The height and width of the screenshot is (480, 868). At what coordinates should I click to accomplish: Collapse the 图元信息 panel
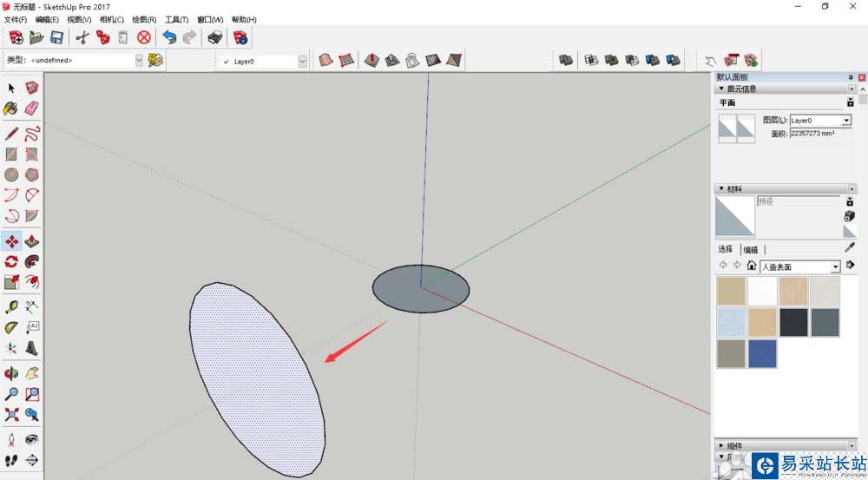tap(720, 89)
